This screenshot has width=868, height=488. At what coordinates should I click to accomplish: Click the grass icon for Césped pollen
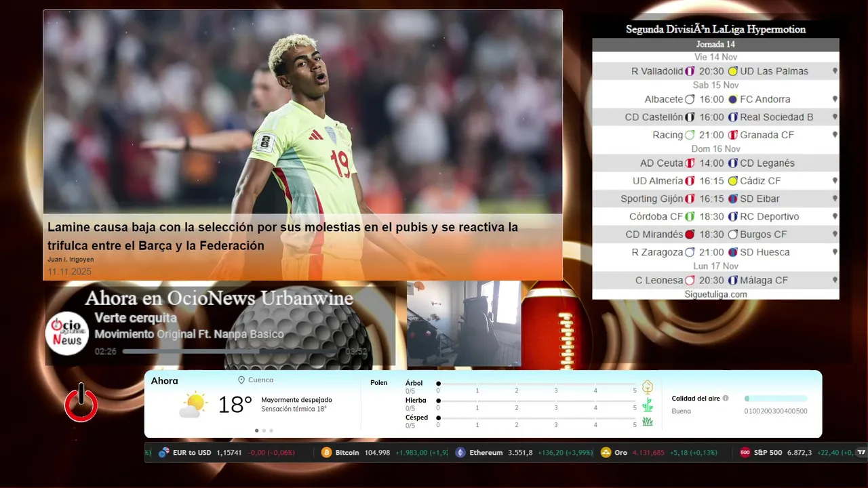pos(648,422)
